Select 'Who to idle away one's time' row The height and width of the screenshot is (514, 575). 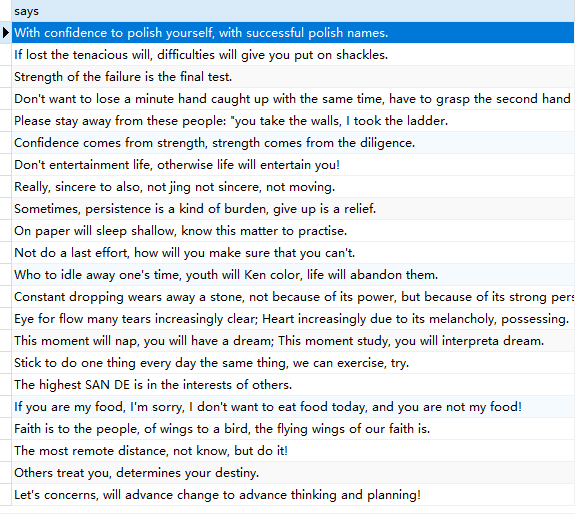[x=293, y=275]
